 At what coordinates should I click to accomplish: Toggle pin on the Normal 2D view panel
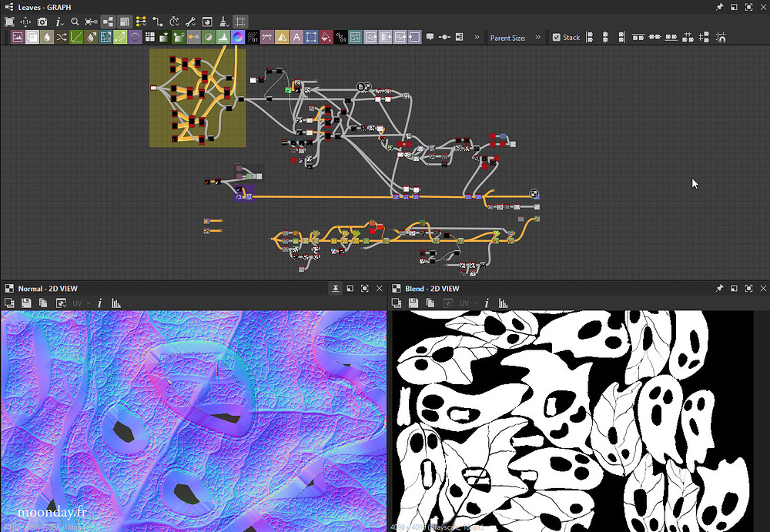click(x=336, y=289)
